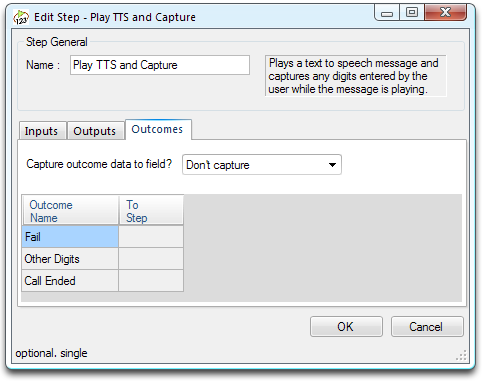
Task: Select the Outcomes tab
Action: tap(158, 129)
